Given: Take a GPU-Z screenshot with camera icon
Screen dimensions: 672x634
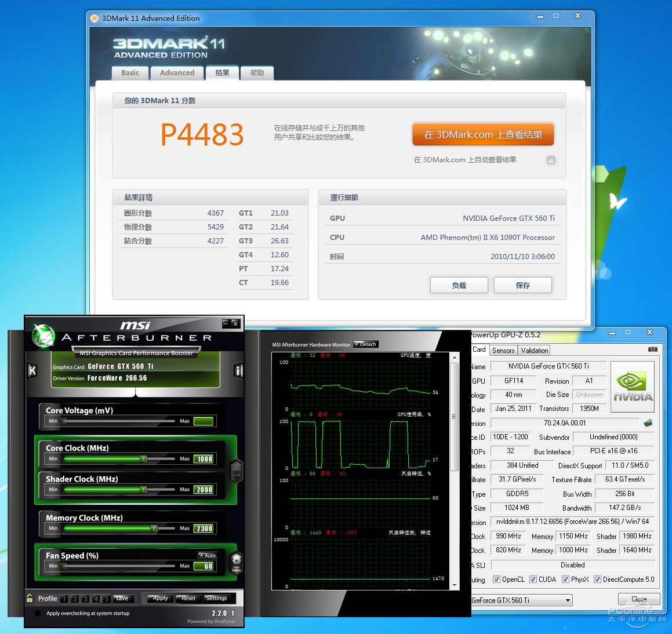Looking at the screenshot, I should coord(652,349).
